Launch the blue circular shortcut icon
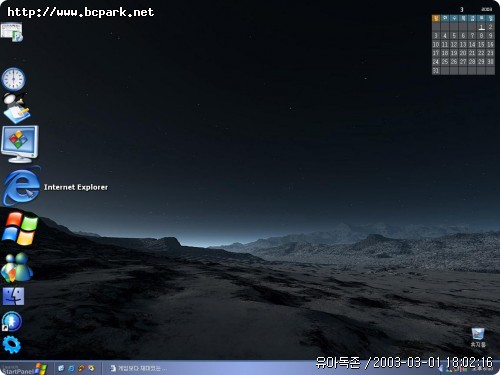The image size is (500, 375). click(x=12, y=321)
